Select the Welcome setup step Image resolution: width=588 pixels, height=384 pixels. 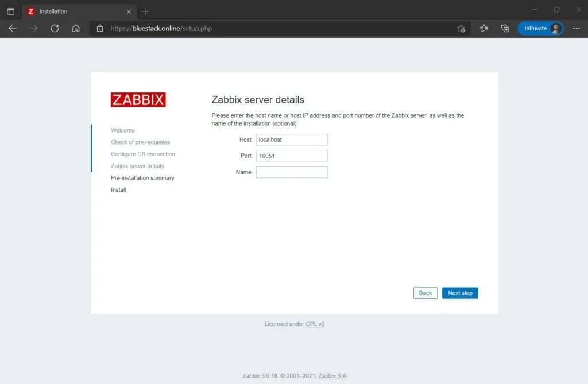point(123,130)
